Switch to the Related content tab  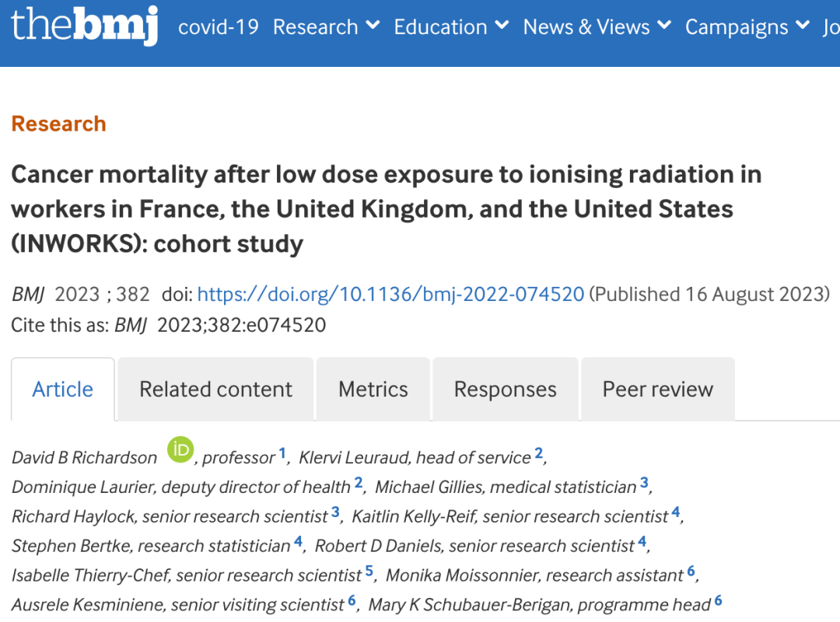point(215,390)
